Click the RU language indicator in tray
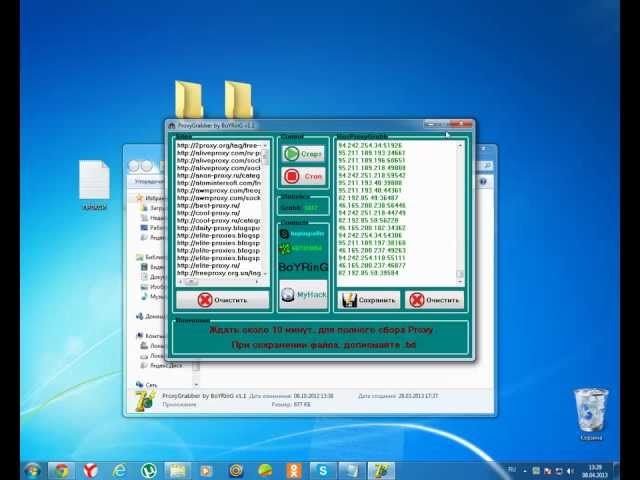This screenshot has width=640, height=480. (512, 469)
